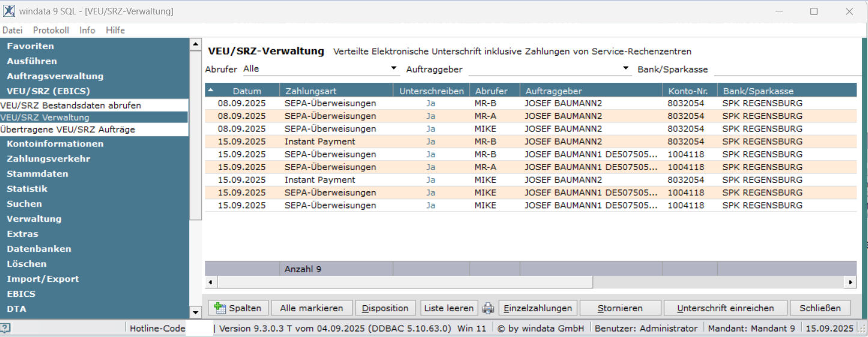Click the horizontal scrollbar thumb under the table
The height and width of the screenshot is (337, 868).
point(405,282)
